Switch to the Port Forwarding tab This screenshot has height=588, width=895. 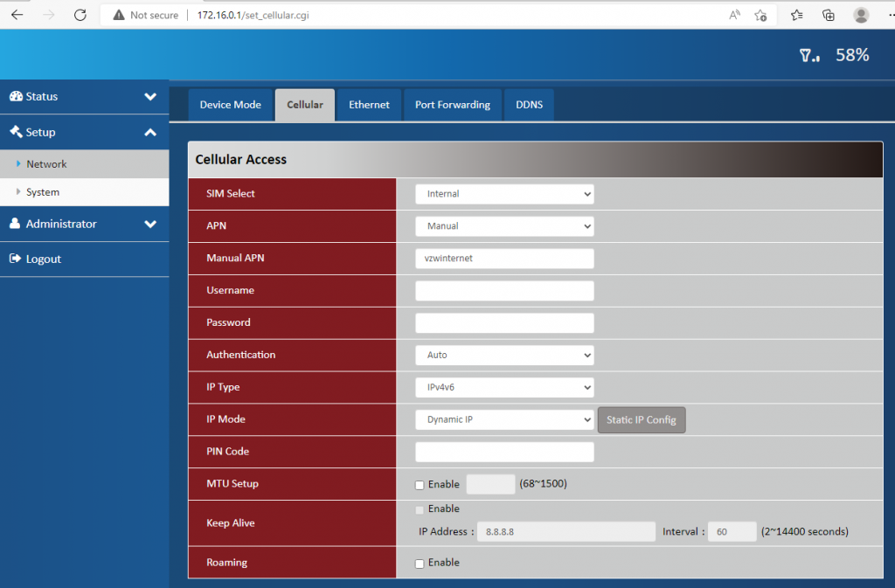point(452,105)
